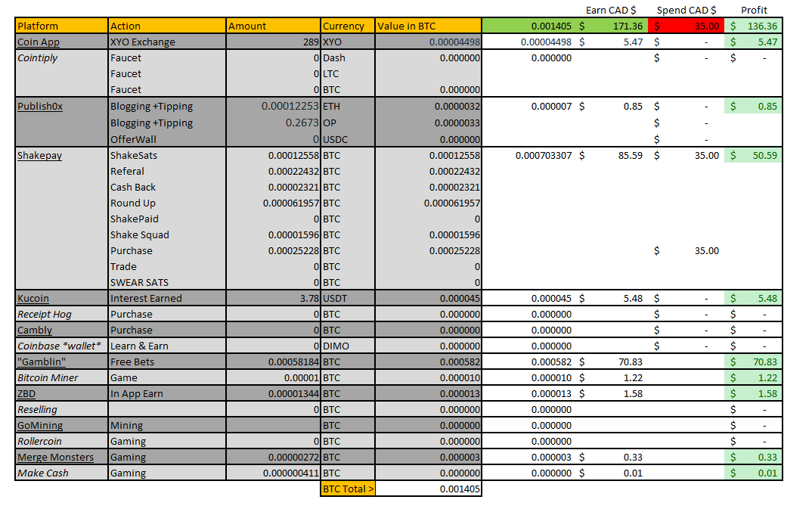Click the Trade action cell
Image resolution: width=812 pixels, height=509 pixels.
tap(167, 267)
